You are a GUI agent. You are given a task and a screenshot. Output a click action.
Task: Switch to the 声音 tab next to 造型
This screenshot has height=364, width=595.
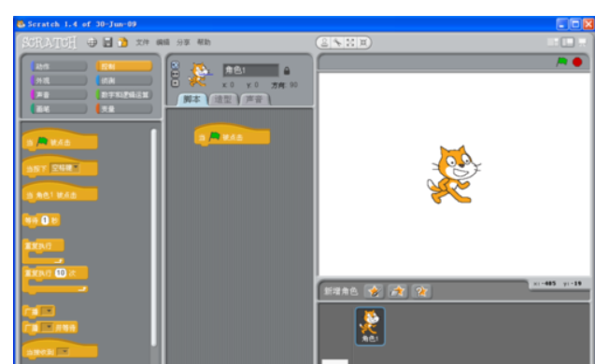tap(255, 99)
